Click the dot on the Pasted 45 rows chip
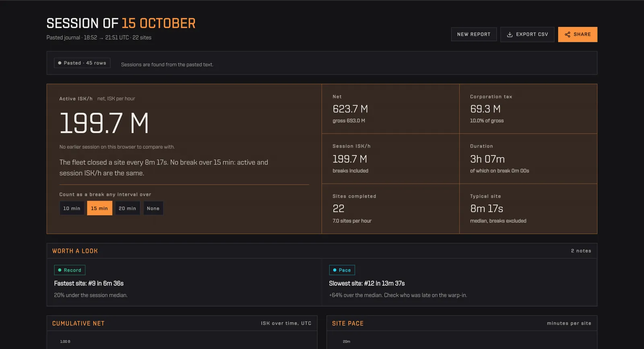Image resolution: width=644 pixels, height=349 pixels. pyautogui.click(x=60, y=63)
